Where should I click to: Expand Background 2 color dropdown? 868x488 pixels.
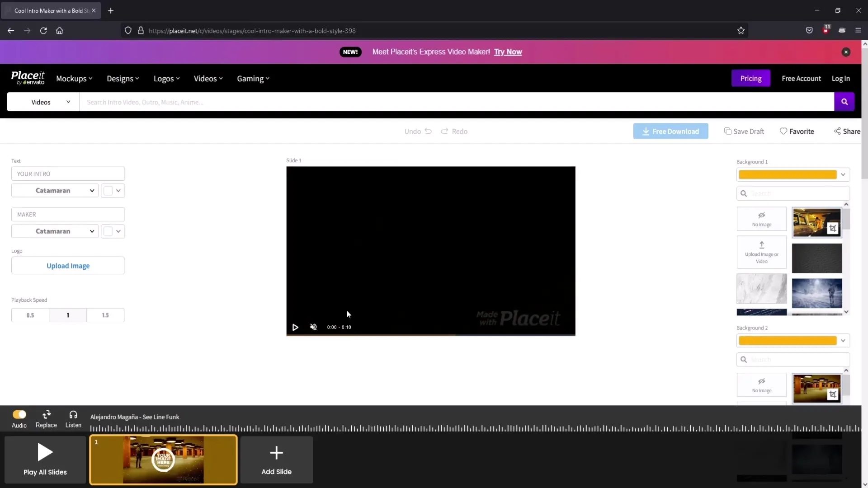click(843, 340)
